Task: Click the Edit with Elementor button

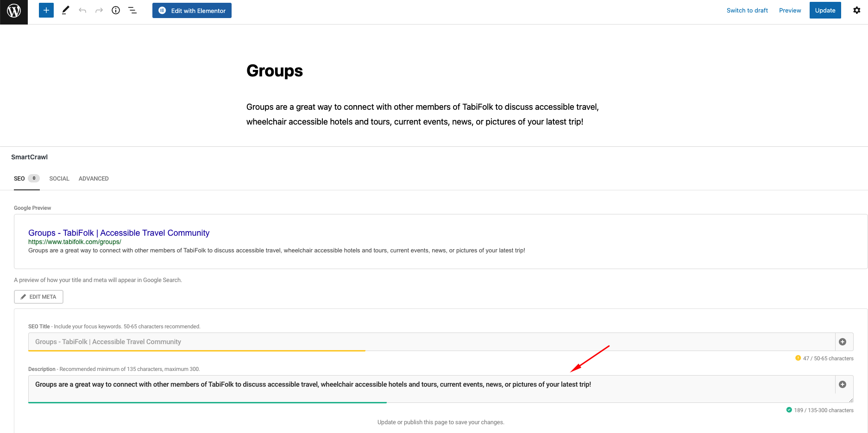Action: coord(192,10)
